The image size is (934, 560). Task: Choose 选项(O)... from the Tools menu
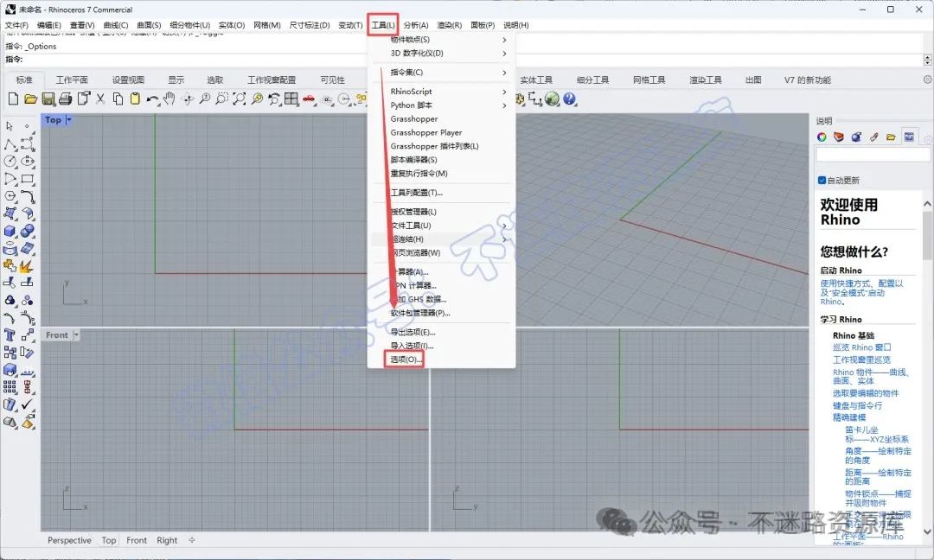406,360
